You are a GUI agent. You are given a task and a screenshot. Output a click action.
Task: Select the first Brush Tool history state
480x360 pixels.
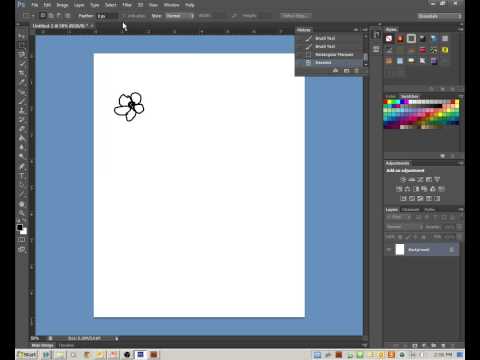click(x=330, y=38)
